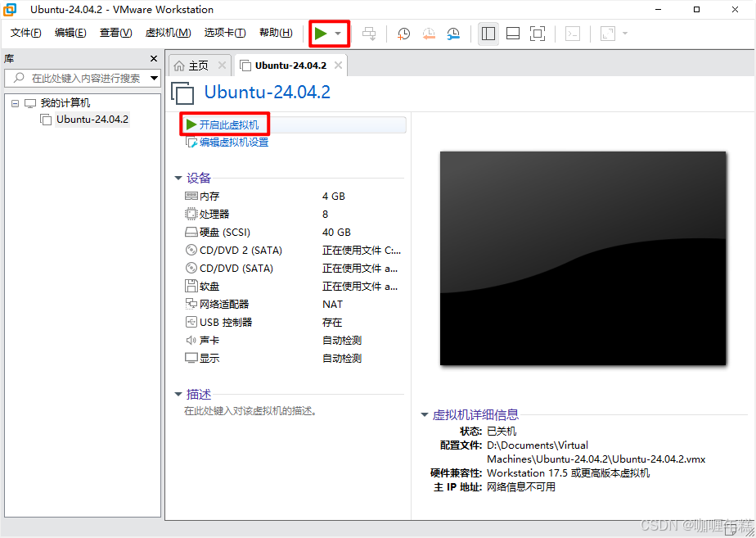The height and width of the screenshot is (538, 756).
Task: Open the 文件(F) menu
Action: (x=26, y=32)
